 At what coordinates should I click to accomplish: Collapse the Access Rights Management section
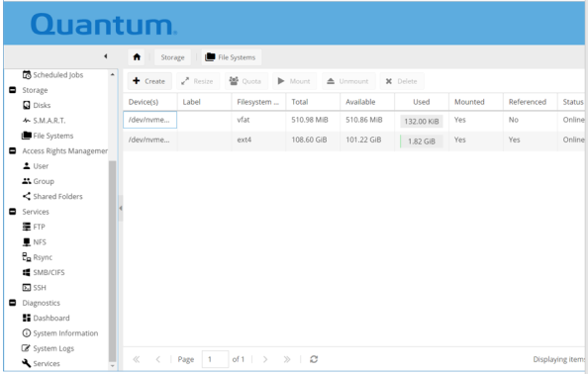point(13,150)
